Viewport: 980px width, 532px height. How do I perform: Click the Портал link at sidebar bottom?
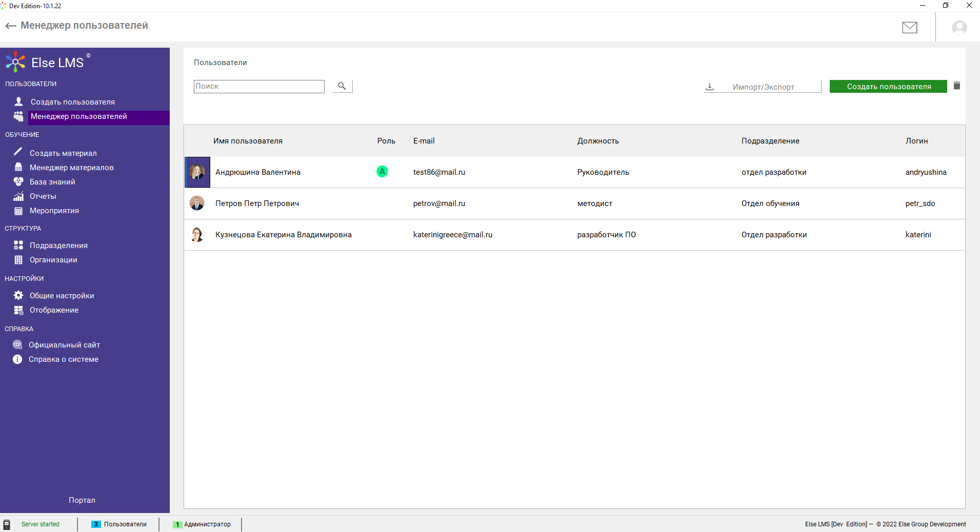[x=82, y=500]
